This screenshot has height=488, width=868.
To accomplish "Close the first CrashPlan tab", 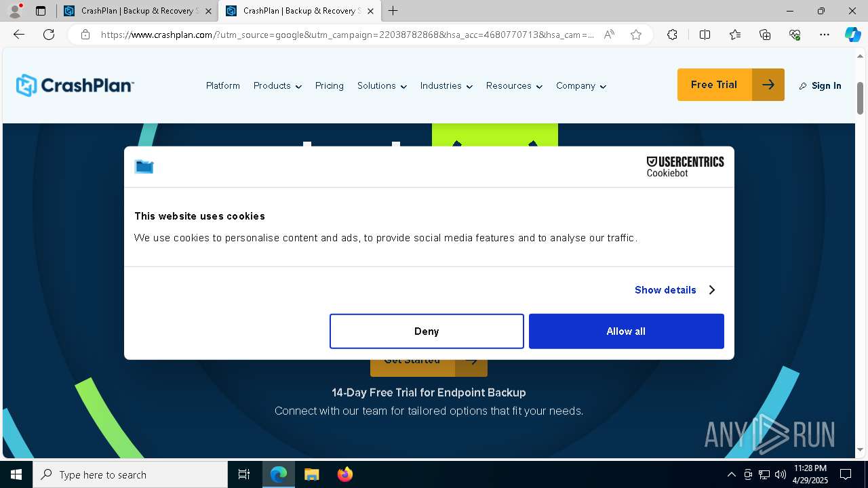I will [208, 11].
